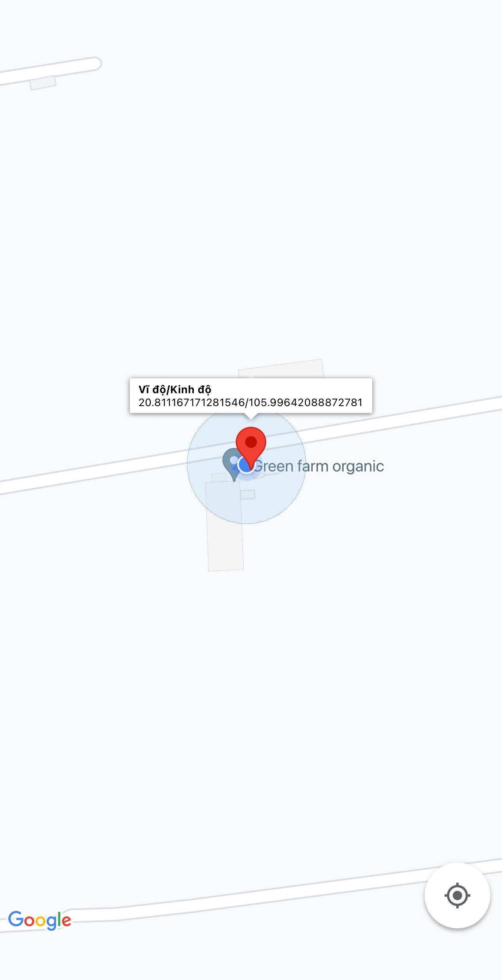Tap the my-location crosshair button

[457, 895]
